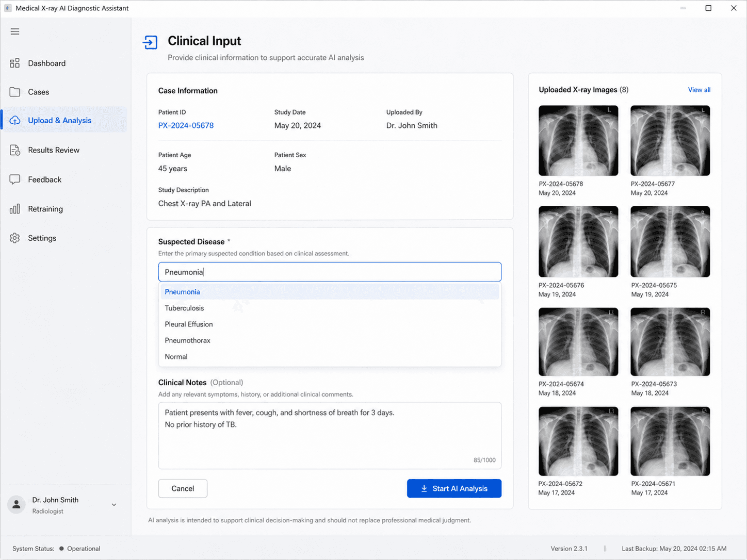
Task: Click the Dr. John Smith avatar icon
Action: 17,505
